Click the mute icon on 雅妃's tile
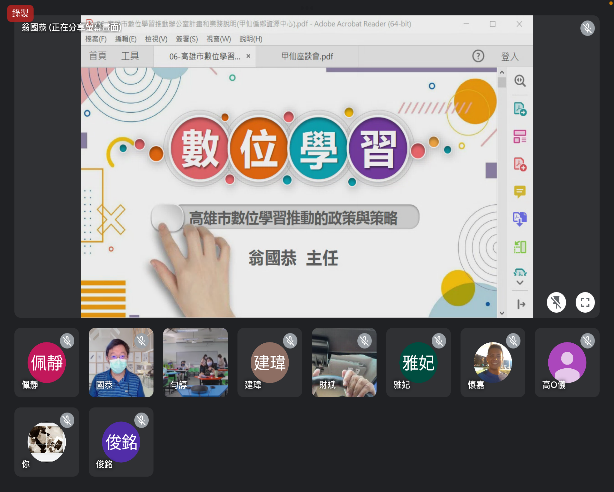 tap(439, 341)
